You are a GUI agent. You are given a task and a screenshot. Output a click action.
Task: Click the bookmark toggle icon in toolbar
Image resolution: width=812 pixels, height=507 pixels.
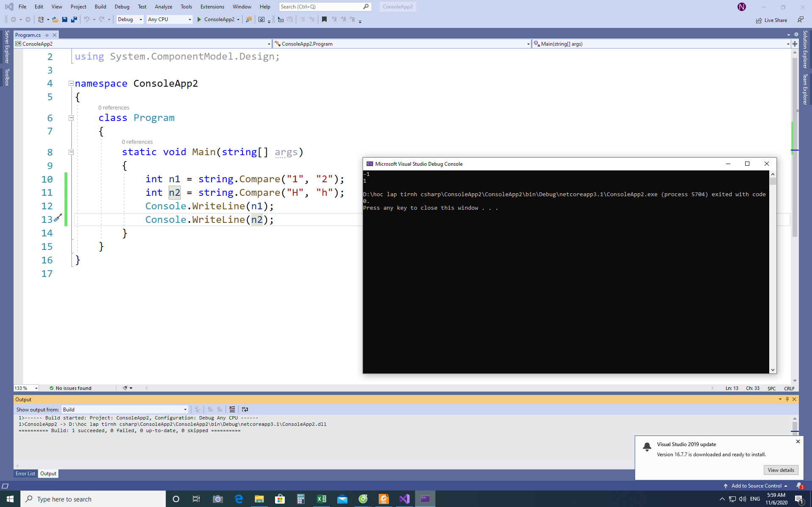pyautogui.click(x=324, y=19)
